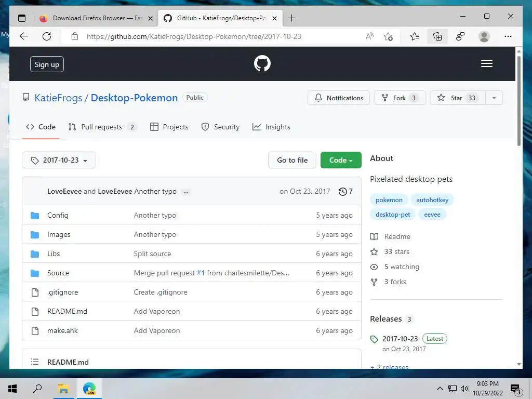Open the 3 forks link
The image size is (532, 399).
click(388, 282)
